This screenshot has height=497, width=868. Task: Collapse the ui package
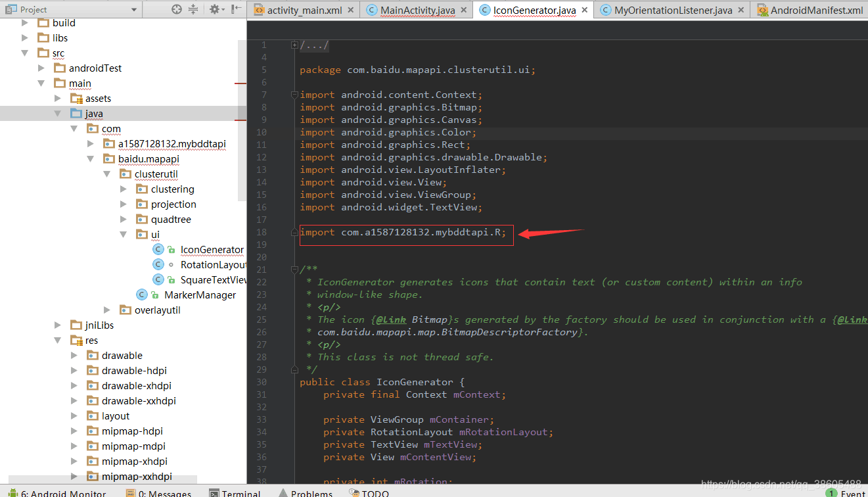[124, 234]
